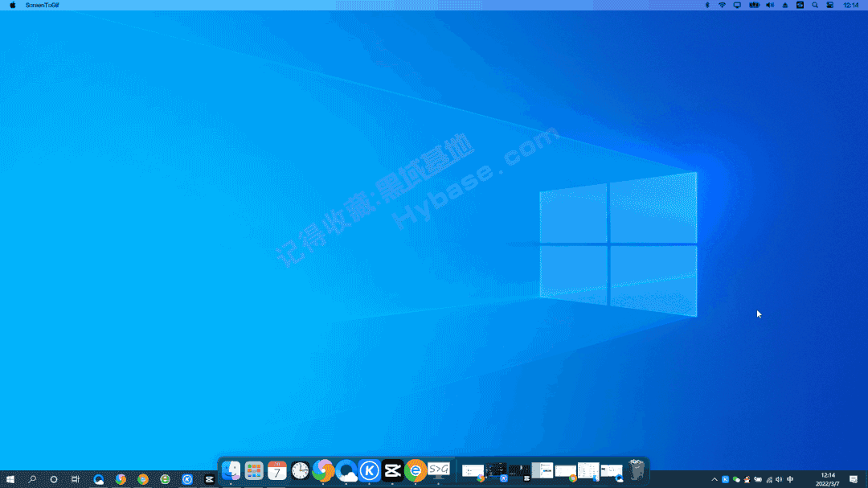868x488 pixels.
Task: Open ScreenToGif S>G icon in dock
Action: click(439, 471)
